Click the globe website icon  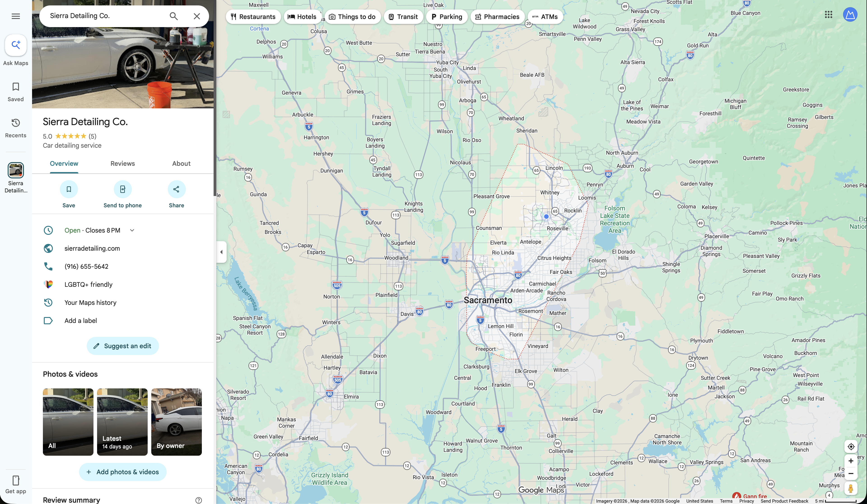(x=48, y=248)
